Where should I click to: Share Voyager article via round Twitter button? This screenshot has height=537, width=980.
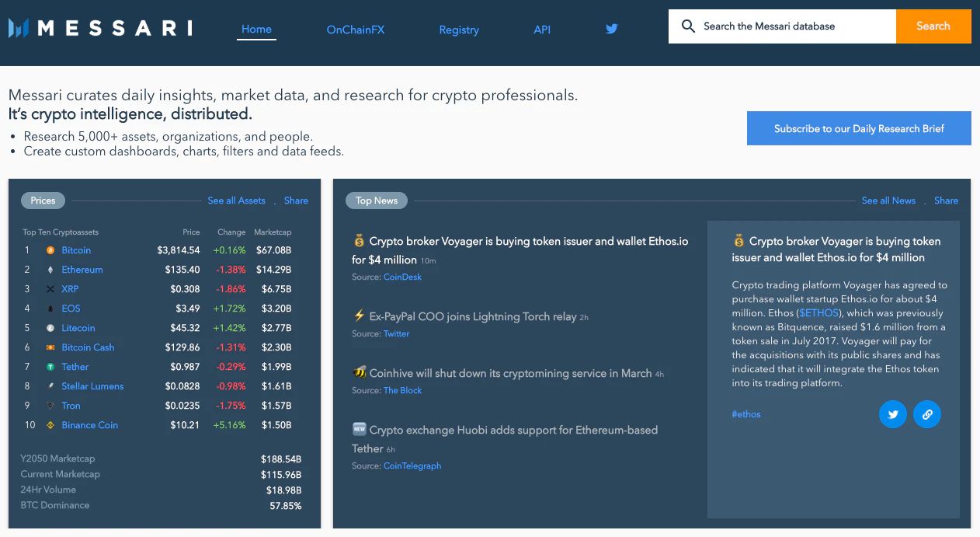[893, 414]
